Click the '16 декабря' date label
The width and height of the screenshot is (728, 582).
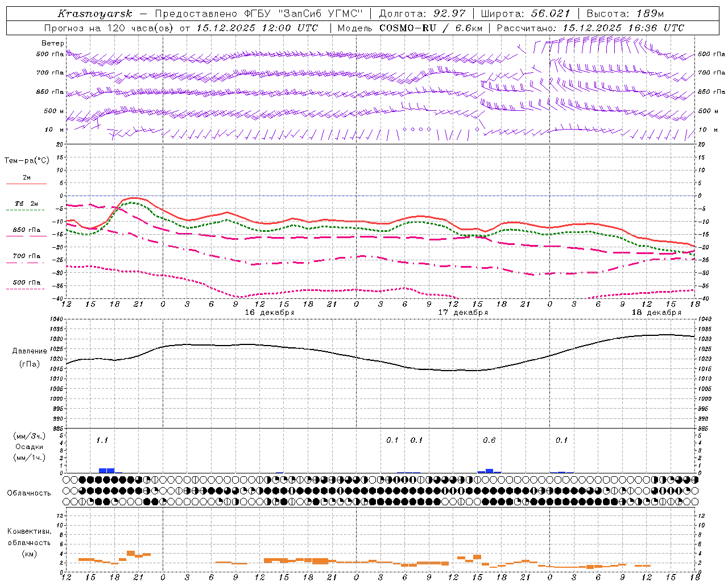click(270, 313)
